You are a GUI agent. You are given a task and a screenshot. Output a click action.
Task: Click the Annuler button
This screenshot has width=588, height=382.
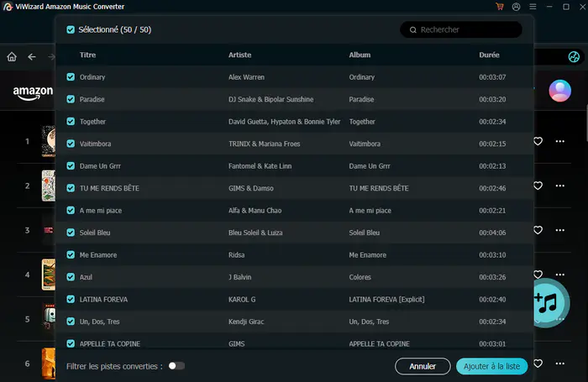click(423, 366)
